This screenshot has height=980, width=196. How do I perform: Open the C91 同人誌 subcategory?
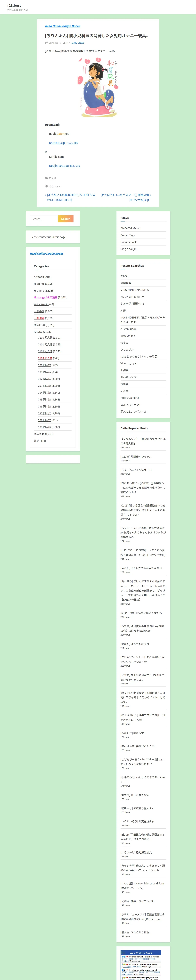44,372
